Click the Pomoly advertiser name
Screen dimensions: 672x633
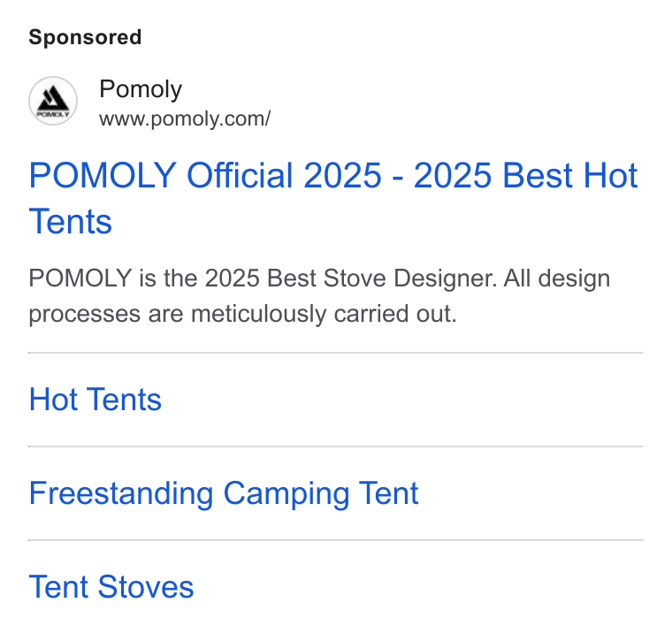click(141, 89)
